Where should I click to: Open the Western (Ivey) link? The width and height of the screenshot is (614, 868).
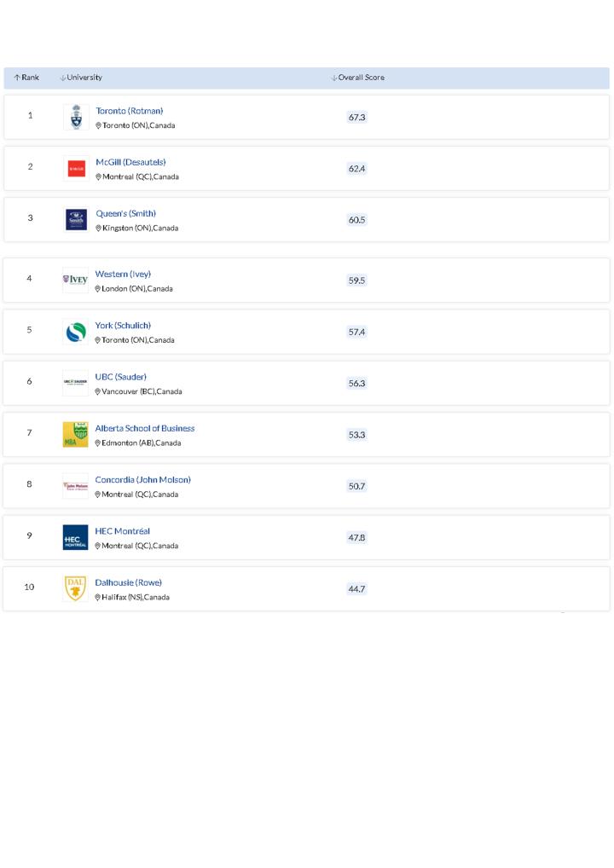coord(123,274)
